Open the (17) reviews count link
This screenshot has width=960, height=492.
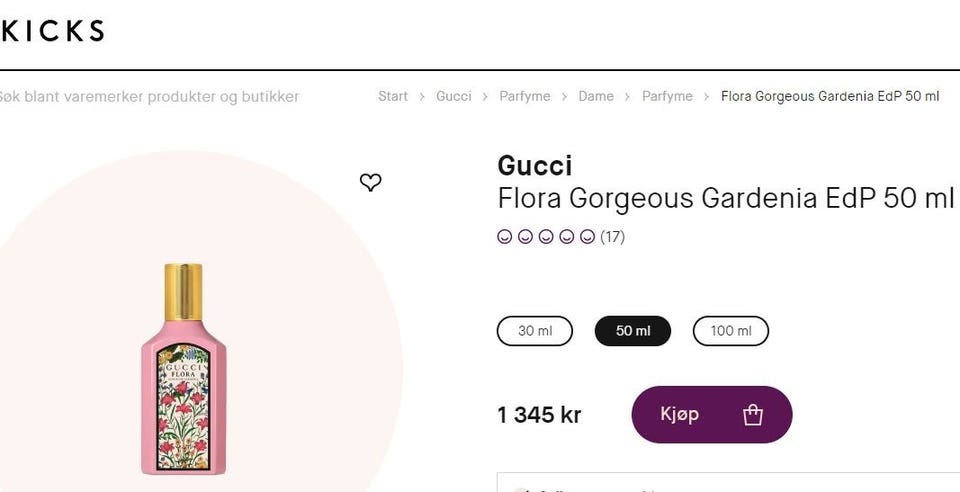pyautogui.click(x=612, y=237)
